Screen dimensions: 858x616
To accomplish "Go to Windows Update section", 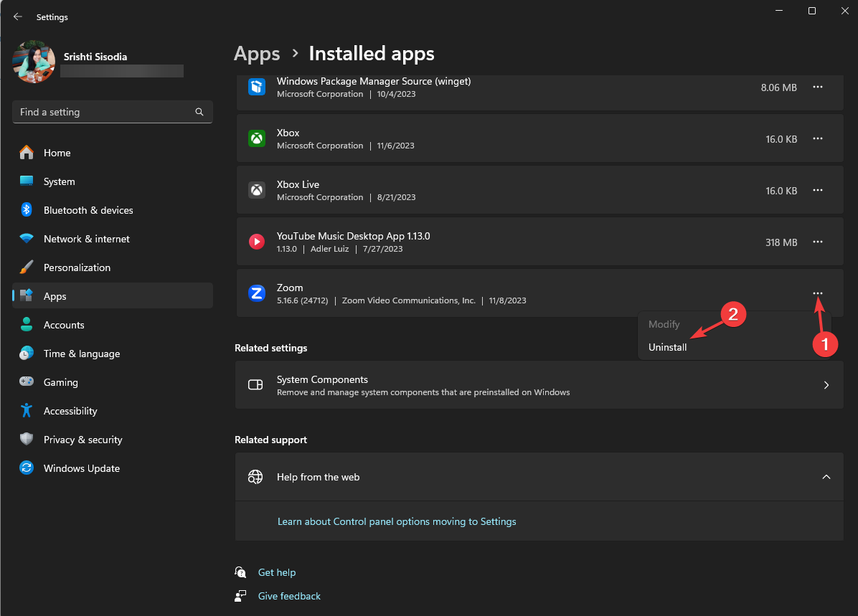I will click(x=81, y=468).
